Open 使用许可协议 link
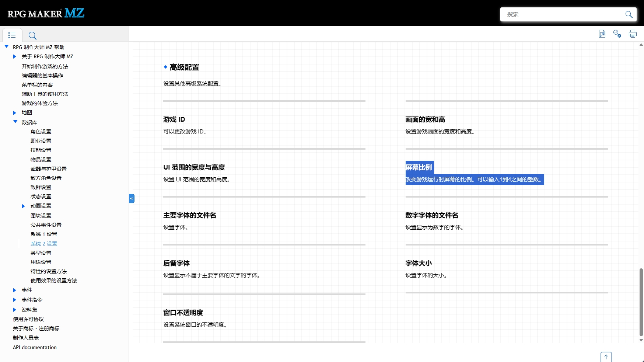Screen dimensions: 644x362 28,319
